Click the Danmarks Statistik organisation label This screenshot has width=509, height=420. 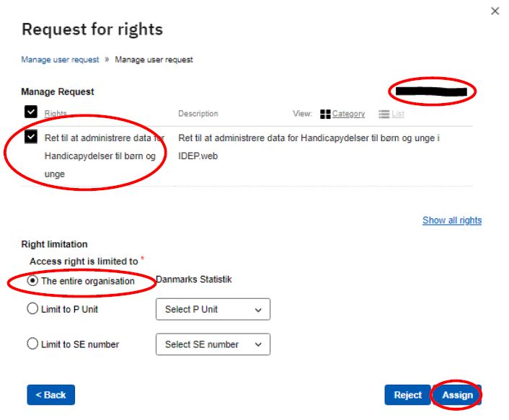point(194,280)
